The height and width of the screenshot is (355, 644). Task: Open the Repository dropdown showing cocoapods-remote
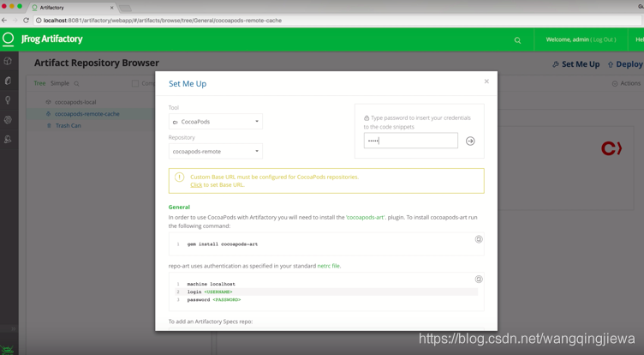pos(216,152)
